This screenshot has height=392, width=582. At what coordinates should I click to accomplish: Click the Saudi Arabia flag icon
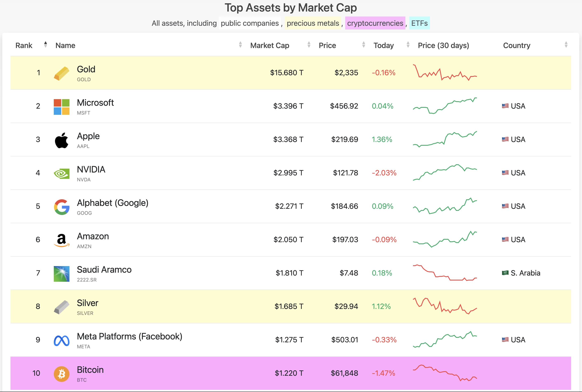[505, 273]
